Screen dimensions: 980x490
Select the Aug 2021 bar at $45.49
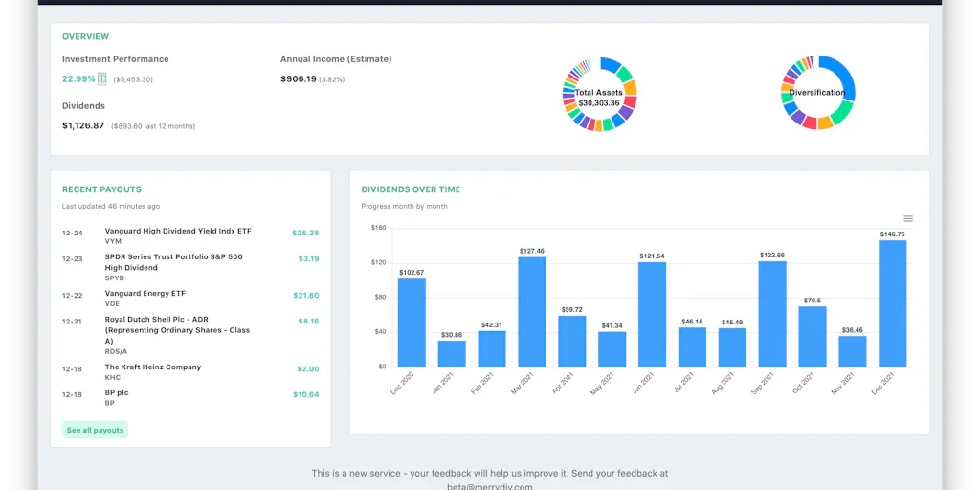click(732, 348)
